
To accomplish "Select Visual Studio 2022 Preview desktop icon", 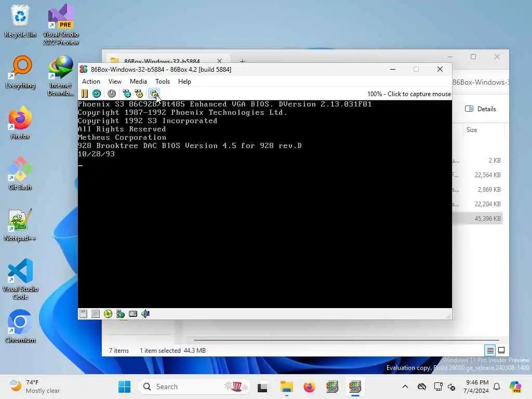I will coord(61,25).
